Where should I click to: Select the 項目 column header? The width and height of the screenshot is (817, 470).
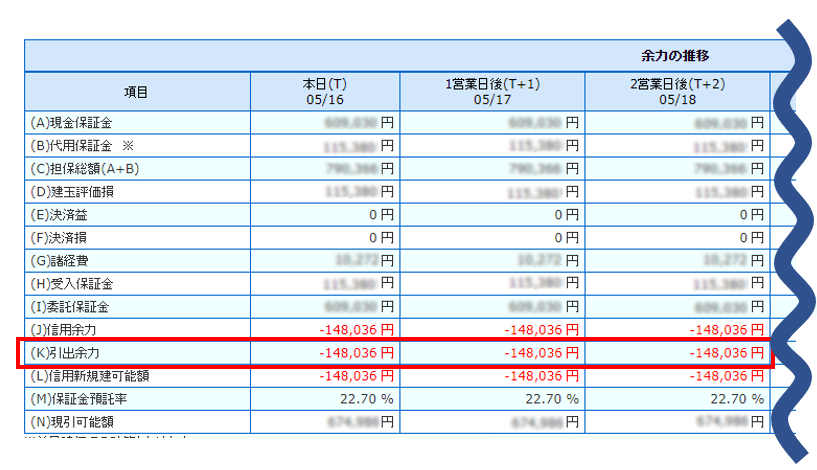136,92
